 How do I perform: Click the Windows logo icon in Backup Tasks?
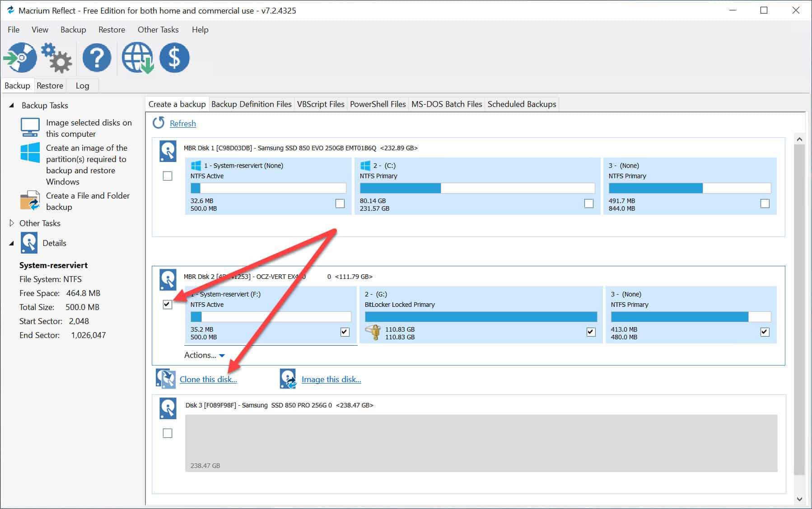pyautogui.click(x=30, y=153)
